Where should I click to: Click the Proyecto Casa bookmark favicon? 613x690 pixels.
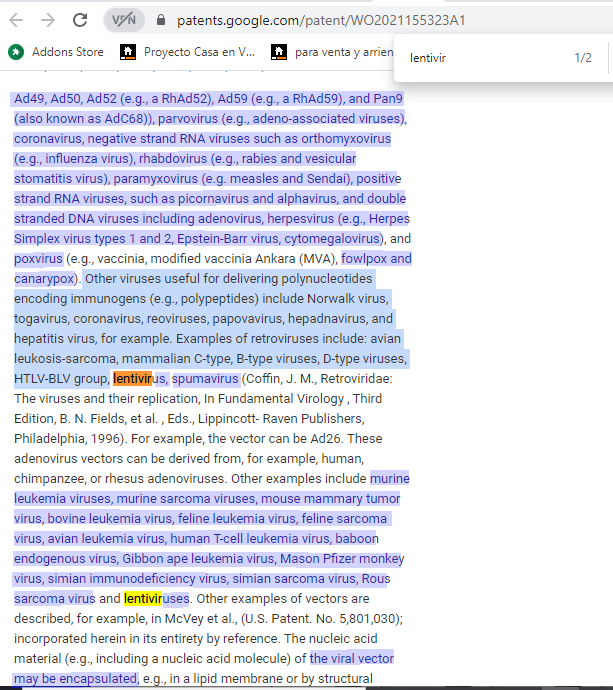click(128, 51)
